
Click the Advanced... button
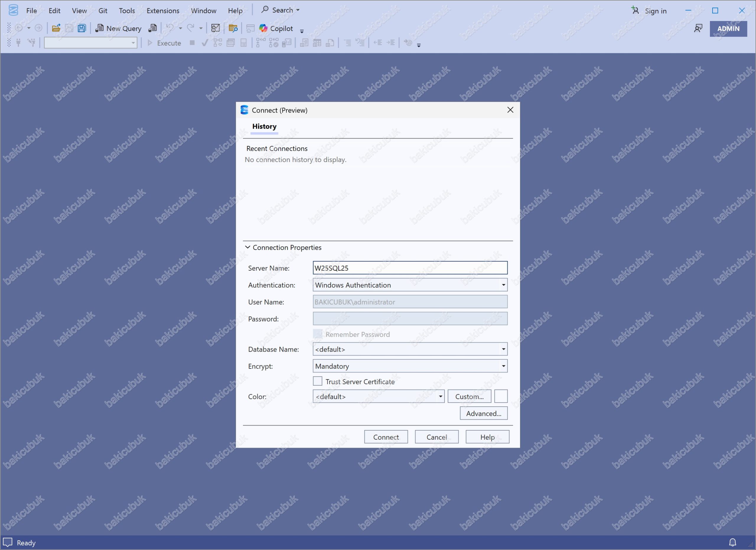(484, 413)
